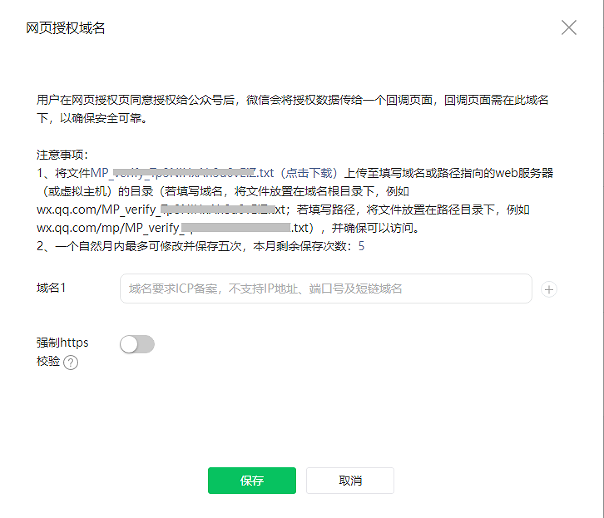Click the （或虚拟主机）的目录 text
The height and width of the screenshot is (518, 604).
click(98, 191)
